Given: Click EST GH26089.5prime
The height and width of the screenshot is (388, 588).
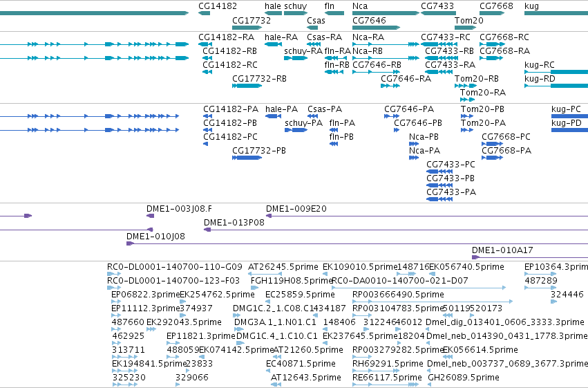Looking at the screenshot, I should 464,378.
